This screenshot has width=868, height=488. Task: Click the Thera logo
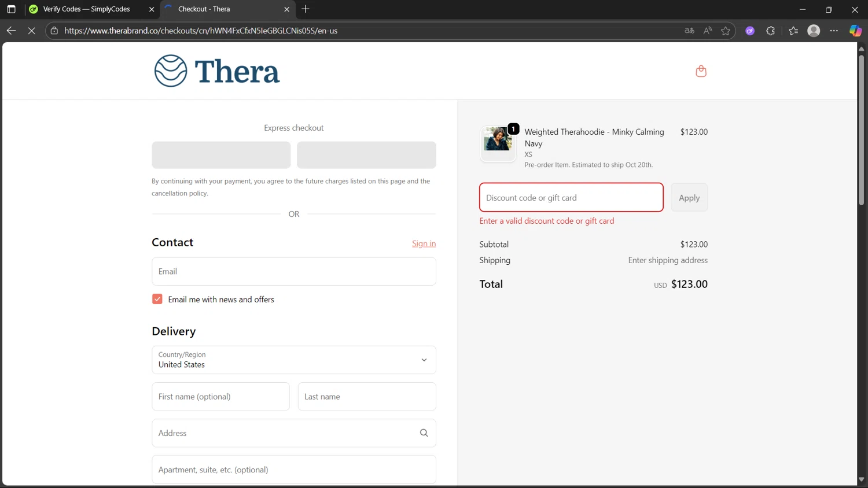[217, 71]
